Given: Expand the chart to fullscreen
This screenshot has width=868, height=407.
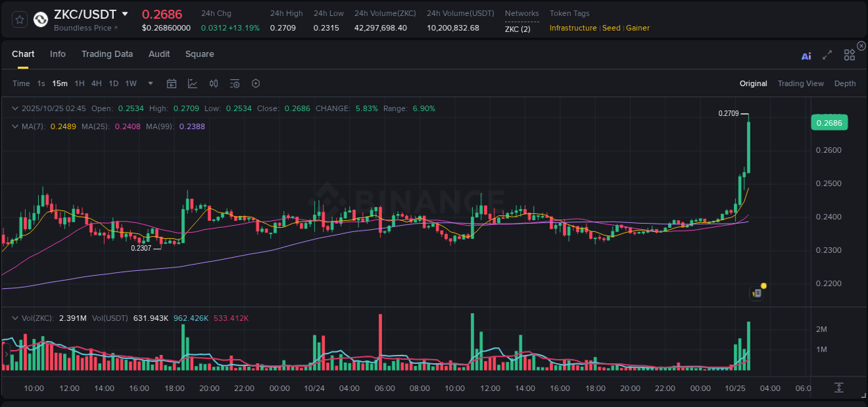Looking at the screenshot, I should 827,56.
